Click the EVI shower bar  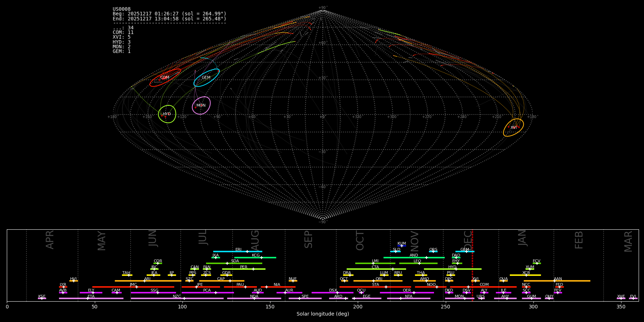(x=633, y=298)
